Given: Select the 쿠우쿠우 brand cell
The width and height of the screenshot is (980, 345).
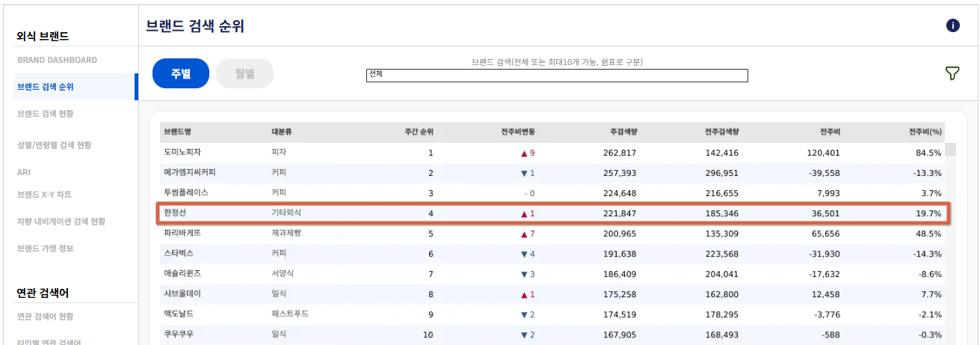Looking at the screenshot, I should [179, 334].
